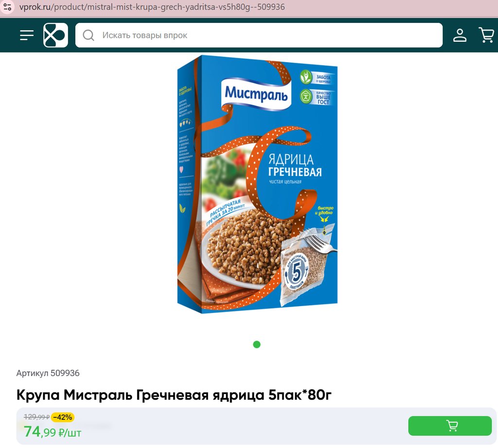Click the Мистраль buckwheat product image
Screen dimensions: 498x448
pos(257,184)
